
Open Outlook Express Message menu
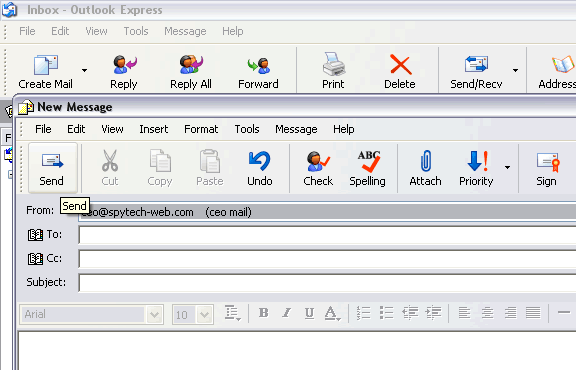[x=185, y=31]
